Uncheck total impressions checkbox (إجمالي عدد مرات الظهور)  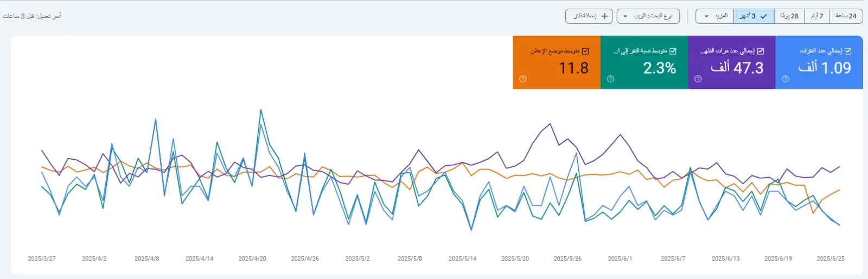coord(761,51)
